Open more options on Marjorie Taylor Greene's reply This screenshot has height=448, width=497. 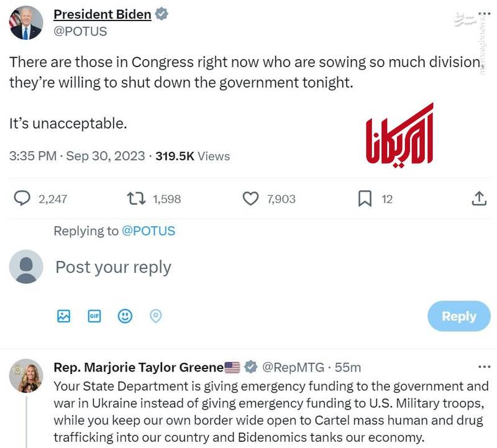[484, 367]
